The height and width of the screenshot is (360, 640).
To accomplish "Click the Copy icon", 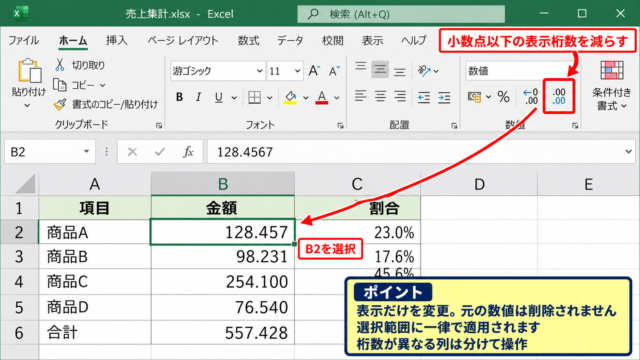I will pos(60,85).
